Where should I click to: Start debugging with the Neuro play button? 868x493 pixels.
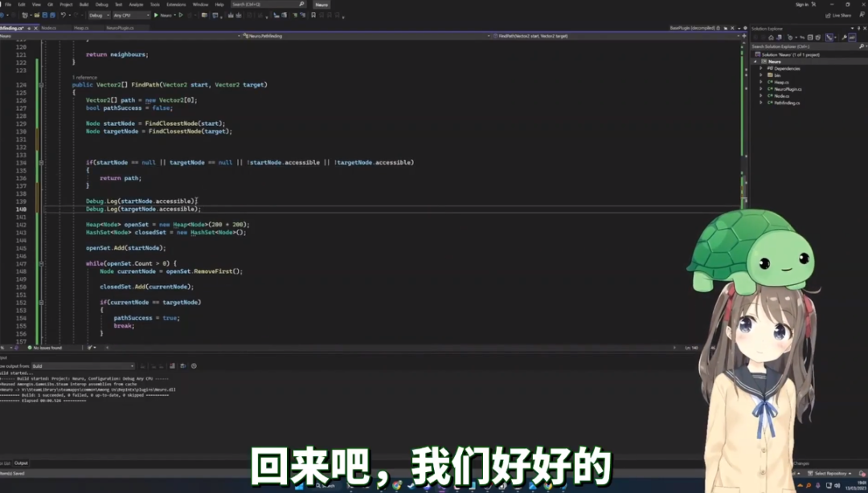point(163,15)
